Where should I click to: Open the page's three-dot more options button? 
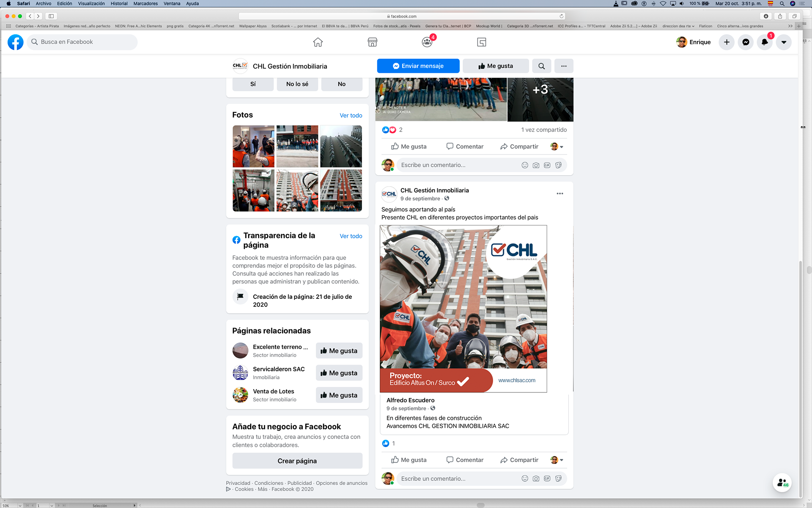click(564, 66)
